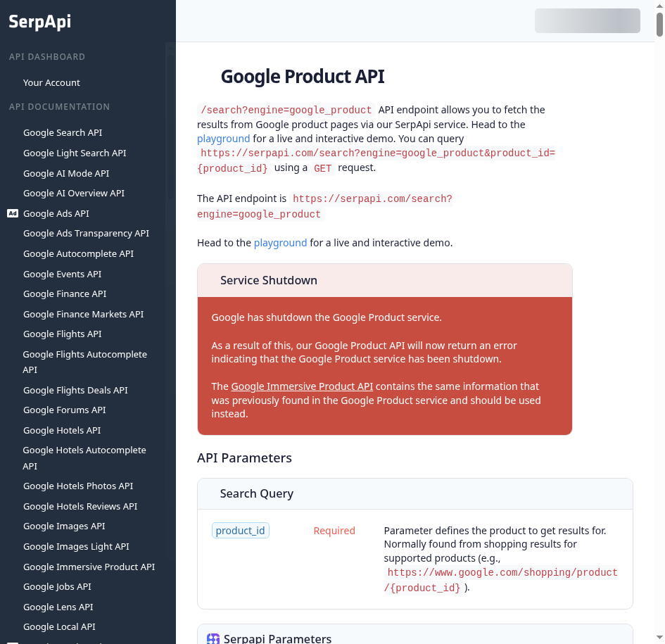Open Google Hotels Reviews API docs

[x=80, y=507]
